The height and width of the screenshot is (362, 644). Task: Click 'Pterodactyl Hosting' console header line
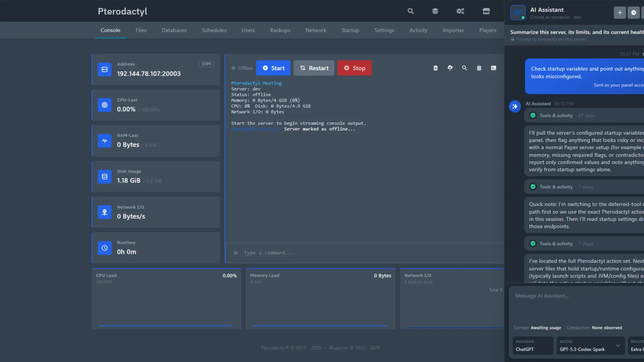(256, 83)
